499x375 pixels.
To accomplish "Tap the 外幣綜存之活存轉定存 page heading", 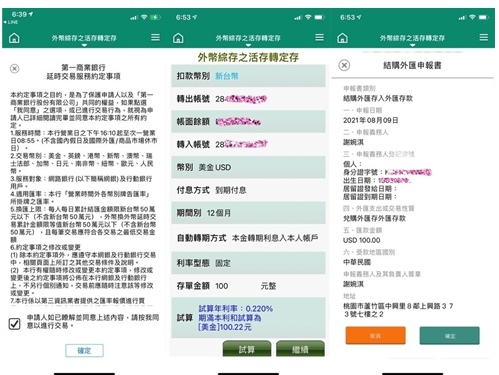I will pyautogui.click(x=248, y=57).
